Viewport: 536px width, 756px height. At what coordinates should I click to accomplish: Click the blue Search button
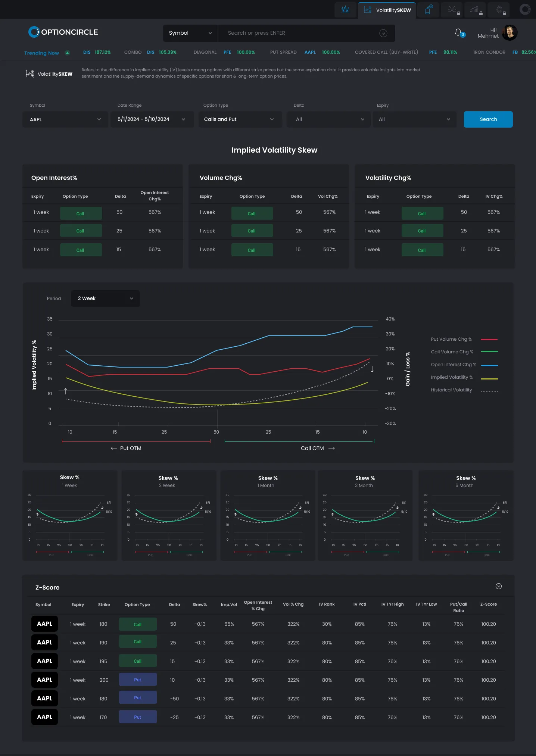click(x=488, y=119)
